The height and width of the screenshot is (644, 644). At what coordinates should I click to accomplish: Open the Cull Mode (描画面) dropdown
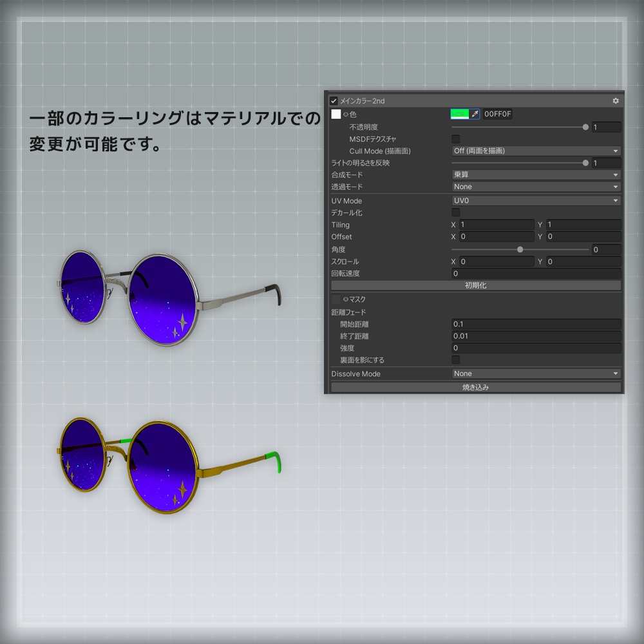coord(536,151)
